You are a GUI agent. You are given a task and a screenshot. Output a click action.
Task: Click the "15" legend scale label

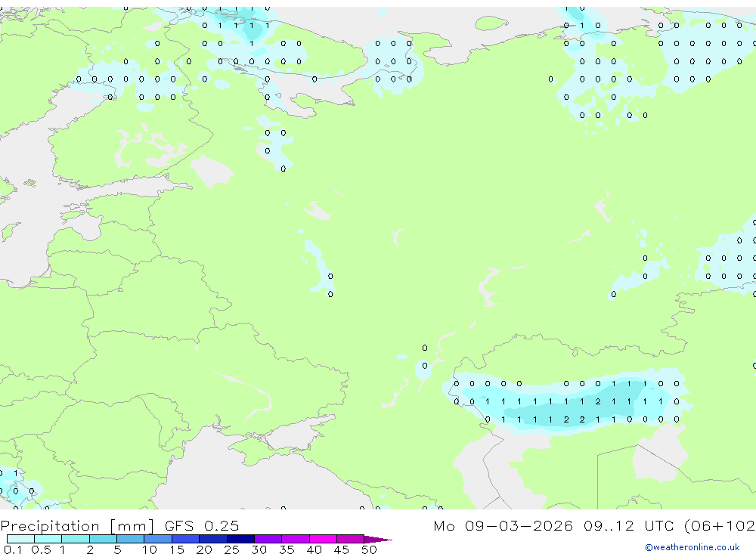coord(177,549)
